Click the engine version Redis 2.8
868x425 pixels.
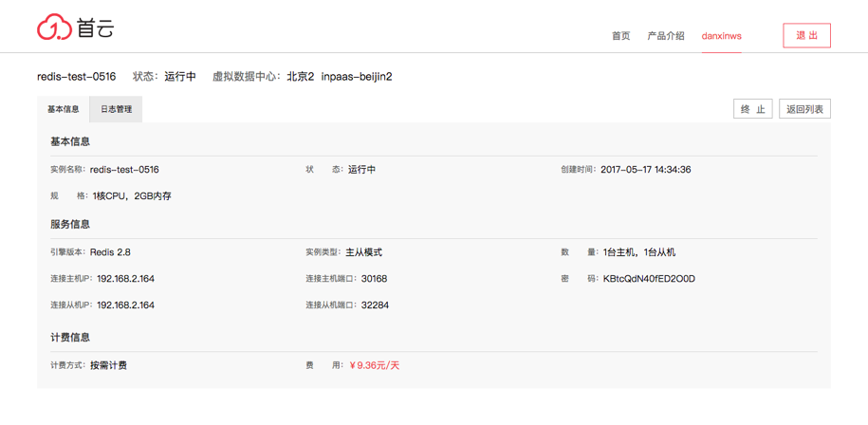point(110,252)
